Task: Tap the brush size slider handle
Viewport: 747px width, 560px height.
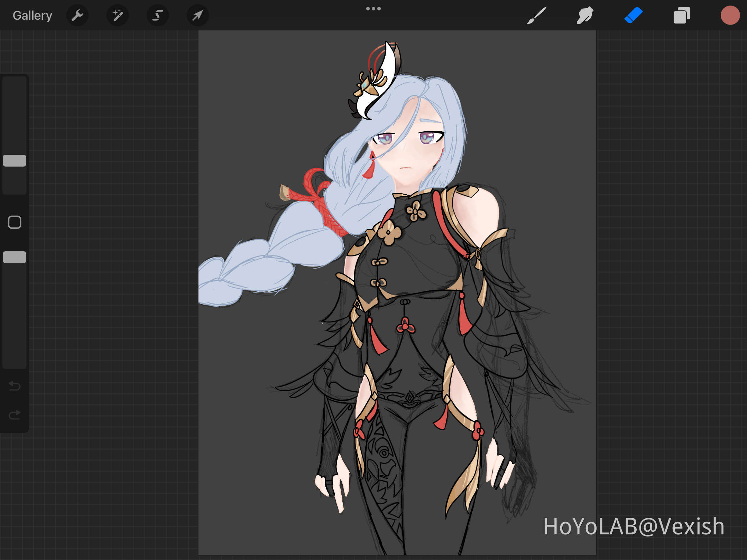Action: [x=15, y=161]
